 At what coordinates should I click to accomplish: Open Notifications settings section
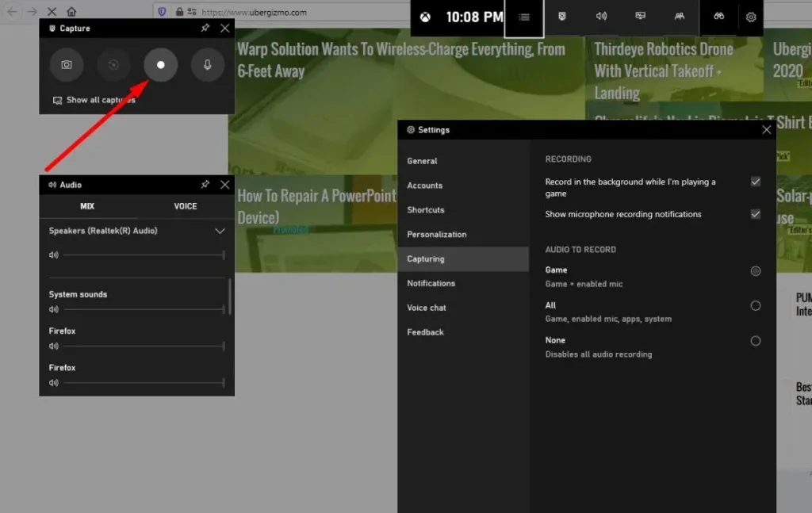463,283
